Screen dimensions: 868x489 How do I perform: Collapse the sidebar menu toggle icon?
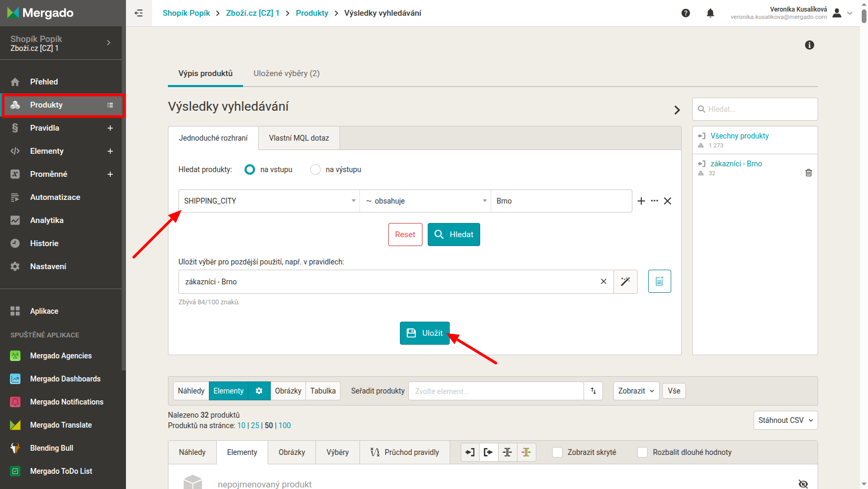point(139,13)
